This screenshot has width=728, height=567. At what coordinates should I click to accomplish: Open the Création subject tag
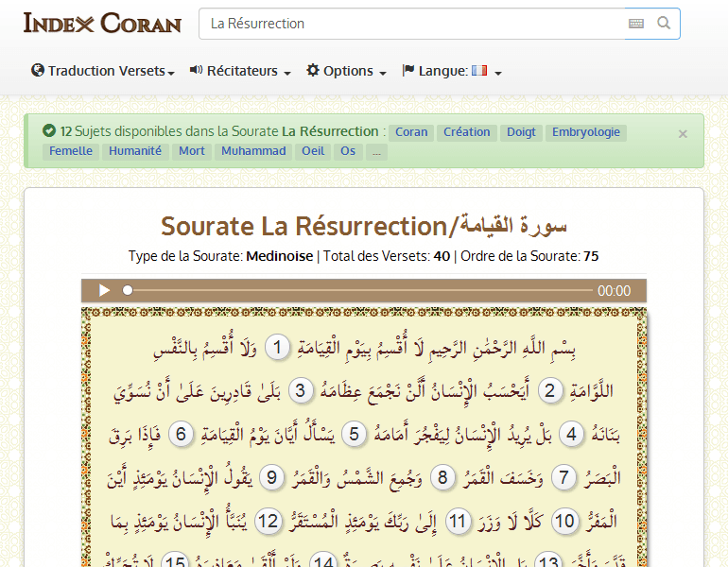coord(467,132)
